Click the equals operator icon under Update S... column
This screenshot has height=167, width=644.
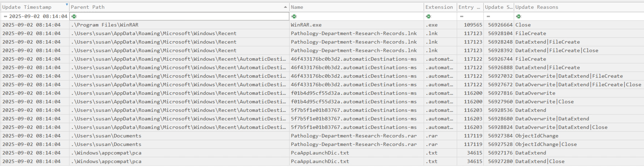pos(488,17)
